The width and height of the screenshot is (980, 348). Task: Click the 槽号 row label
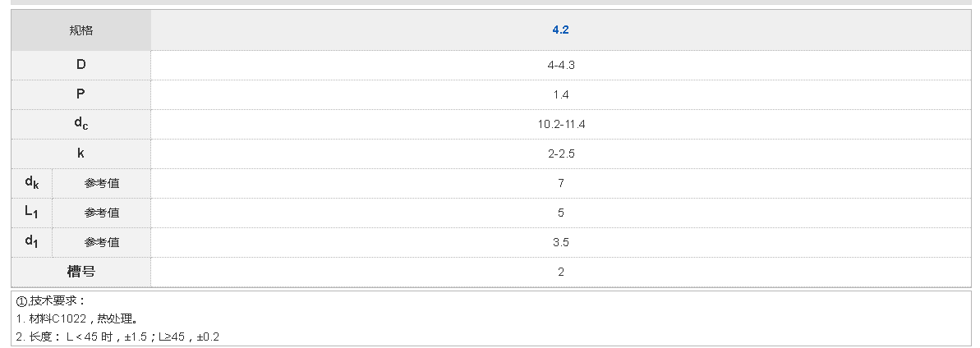click(x=81, y=272)
